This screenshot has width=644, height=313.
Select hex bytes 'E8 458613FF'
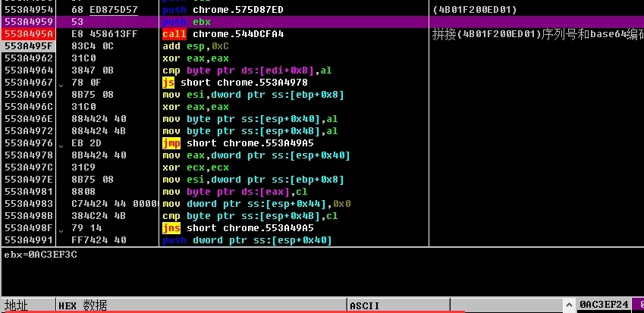105,34
